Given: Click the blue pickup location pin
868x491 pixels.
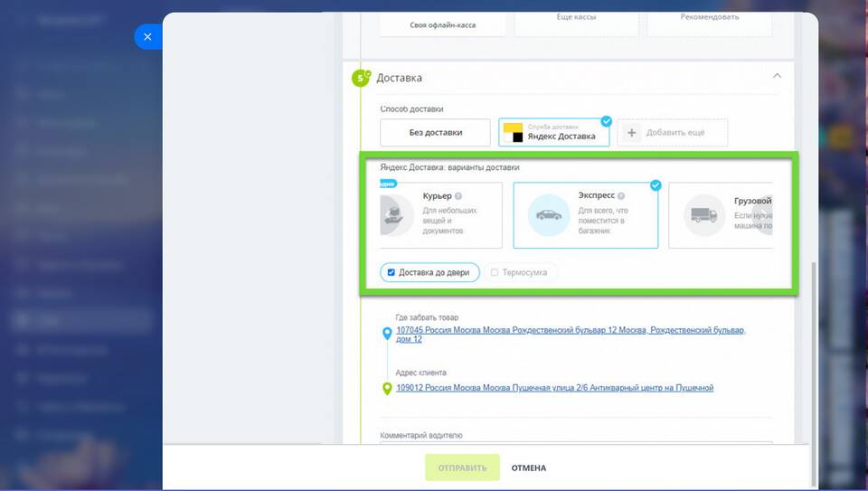Looking at the screenshot, I should pyautogui.click(x=387, y=335).
